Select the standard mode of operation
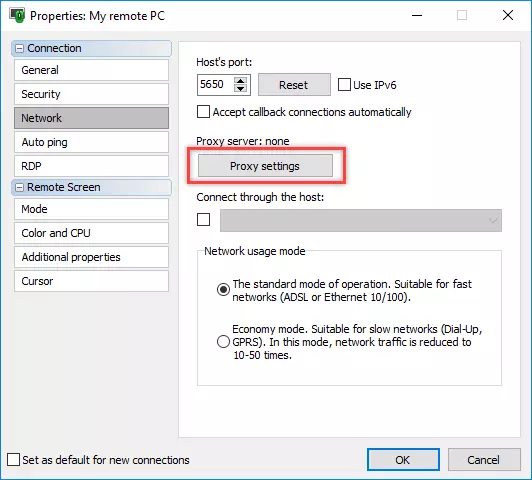The image size is (532, 480). (223, 290)
